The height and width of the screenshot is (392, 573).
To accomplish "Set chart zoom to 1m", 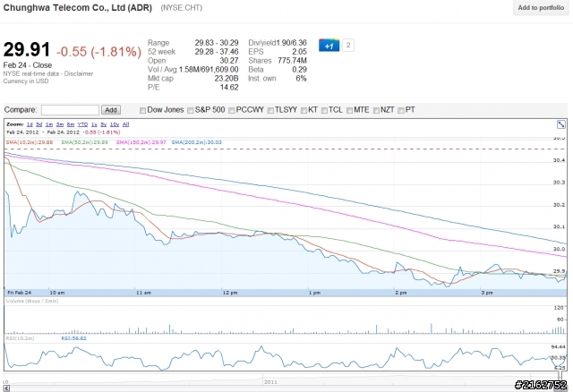I will click(x=49, y=124).
